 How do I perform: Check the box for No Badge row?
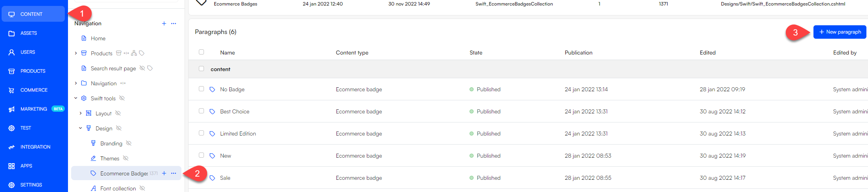coord(202,89)
